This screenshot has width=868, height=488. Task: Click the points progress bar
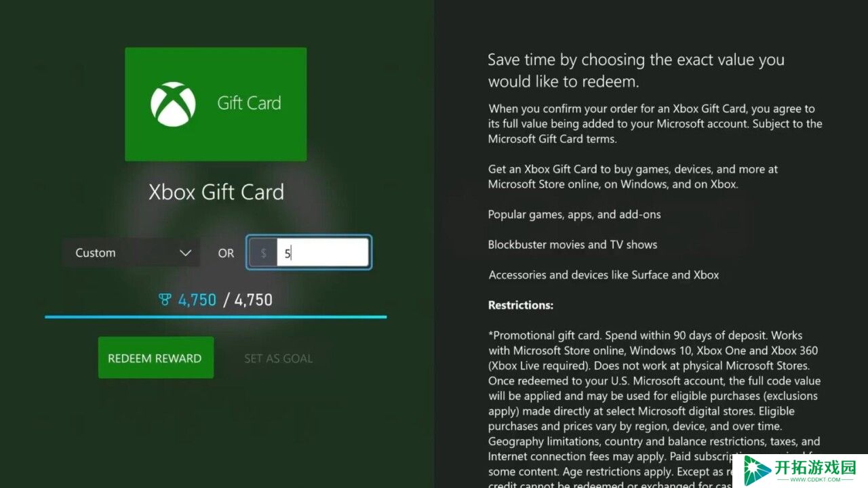(x=216, y=317)
